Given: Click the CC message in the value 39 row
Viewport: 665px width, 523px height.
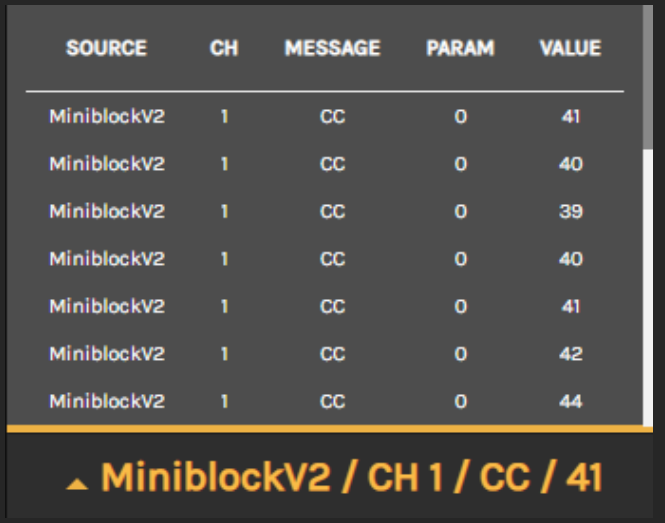Looking at the screenshot, I should click(332, 212).
